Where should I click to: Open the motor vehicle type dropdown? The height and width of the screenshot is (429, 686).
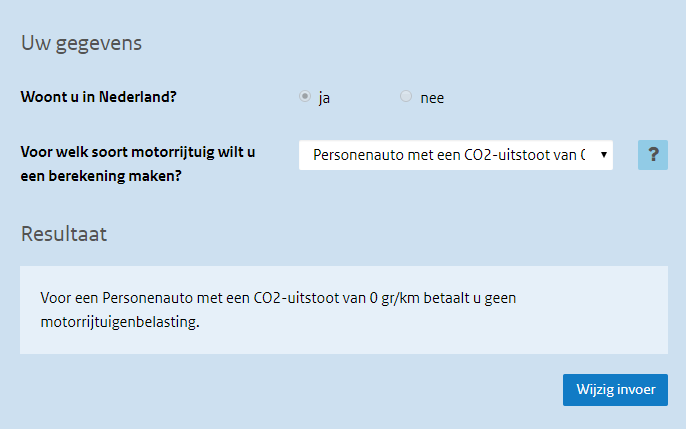[455, 155]
